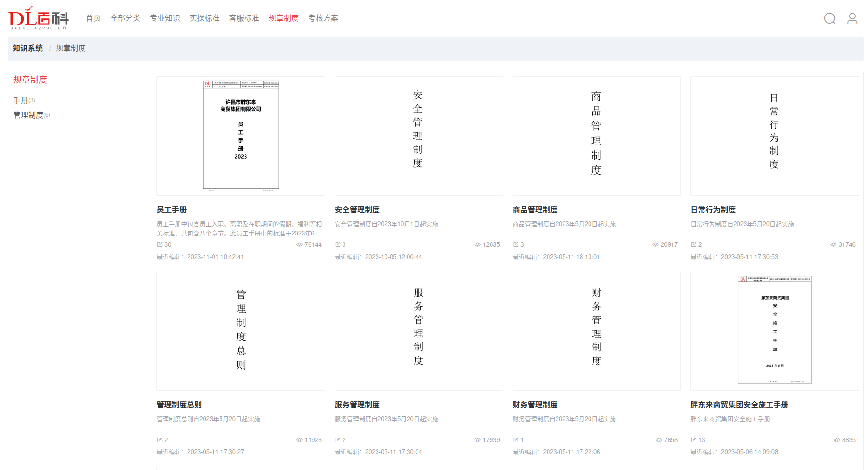Click edit count icon on 日常行为制度 card
Viewport: 868px width, 470px height.
(694, 244)
